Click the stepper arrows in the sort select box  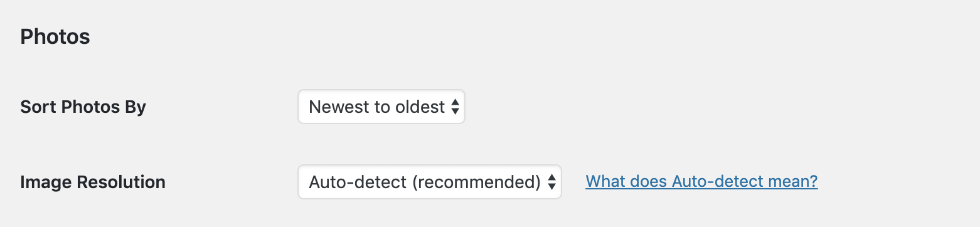pyautogui.click(x=455, y=107)
